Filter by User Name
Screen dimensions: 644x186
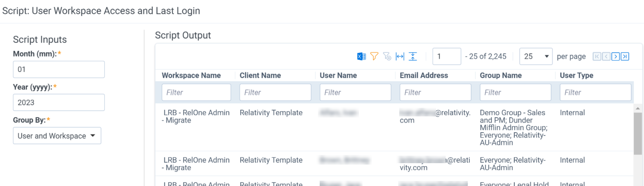point(355,92)
